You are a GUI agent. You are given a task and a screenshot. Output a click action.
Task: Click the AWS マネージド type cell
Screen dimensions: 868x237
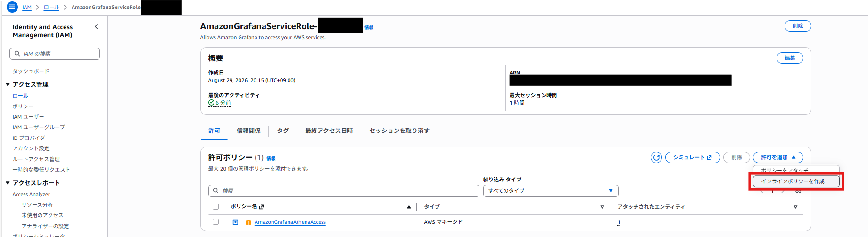point(443,222)
